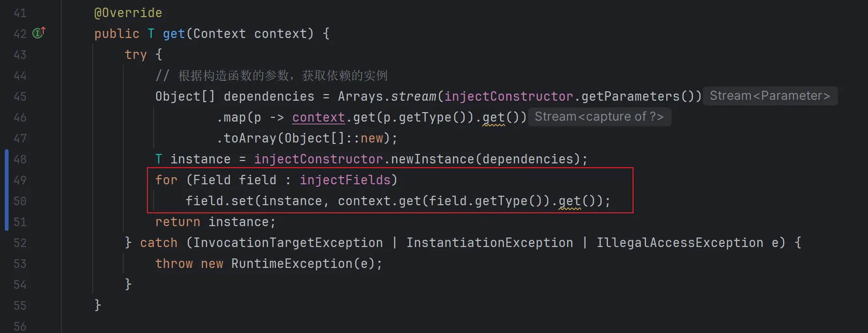Click RuntimeException on line 53
This screenshot has height=333, width=868.
[292, 264]
